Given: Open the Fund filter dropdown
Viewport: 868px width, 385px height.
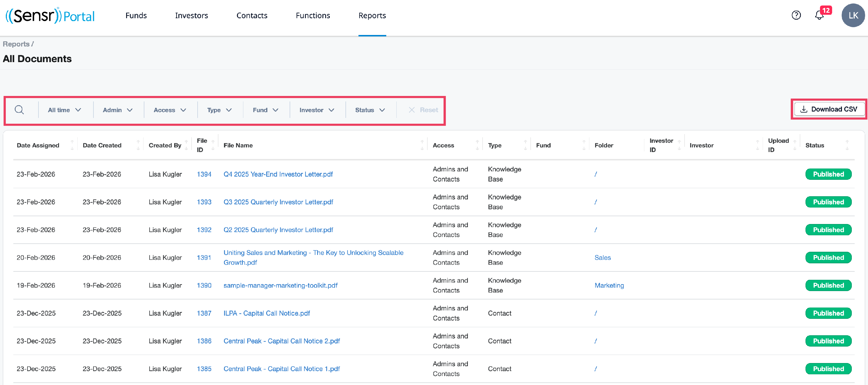Looking at the screenshot, I should coord(266,110).
